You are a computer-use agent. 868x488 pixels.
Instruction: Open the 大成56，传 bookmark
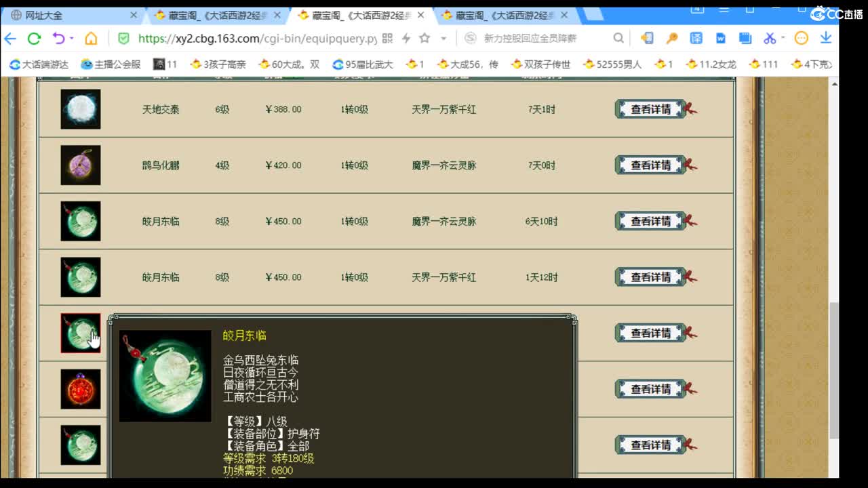pyautogui.click(x=468, y=64)
